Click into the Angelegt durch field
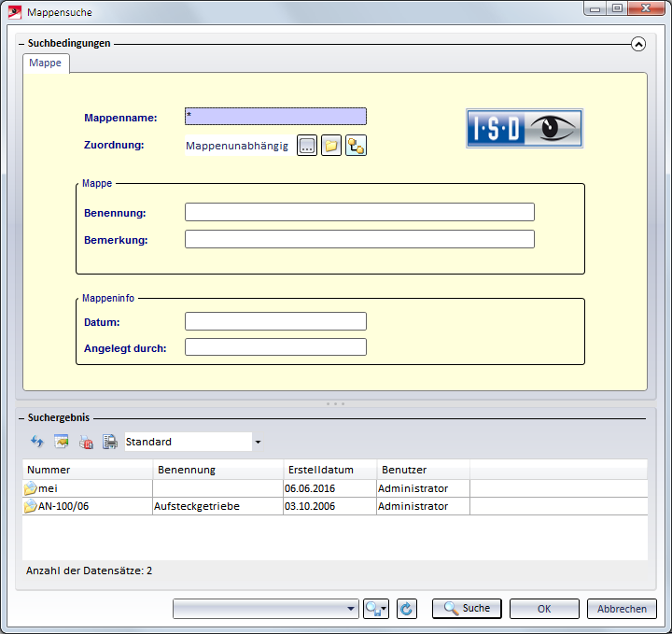The width and height of the screenshot is (672, 634). tap(275, 347)
